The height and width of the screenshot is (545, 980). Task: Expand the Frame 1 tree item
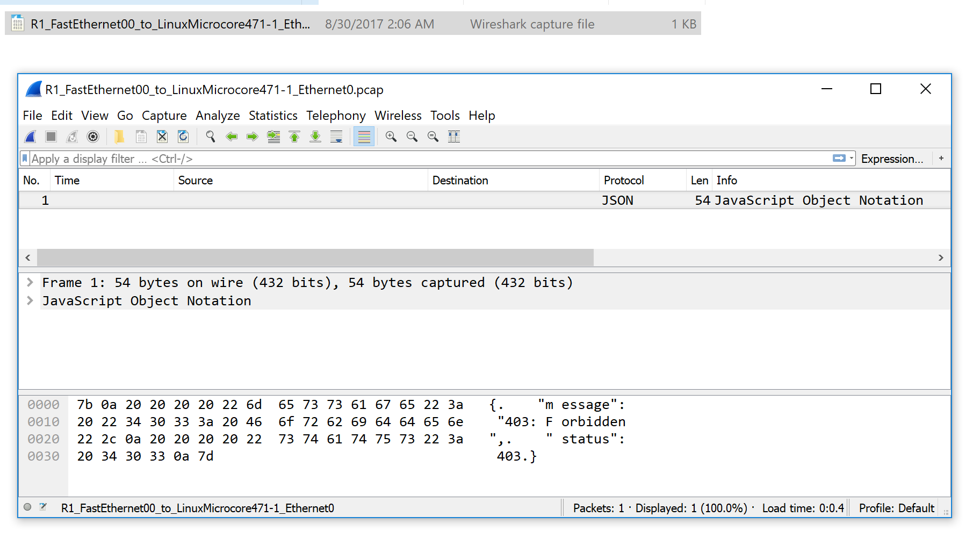point(30,282)
